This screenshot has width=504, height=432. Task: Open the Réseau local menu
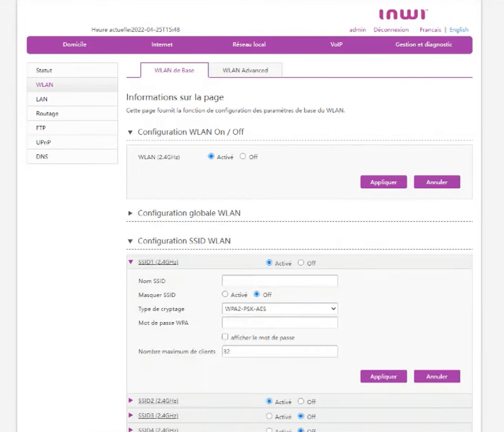tap(249, 45)
